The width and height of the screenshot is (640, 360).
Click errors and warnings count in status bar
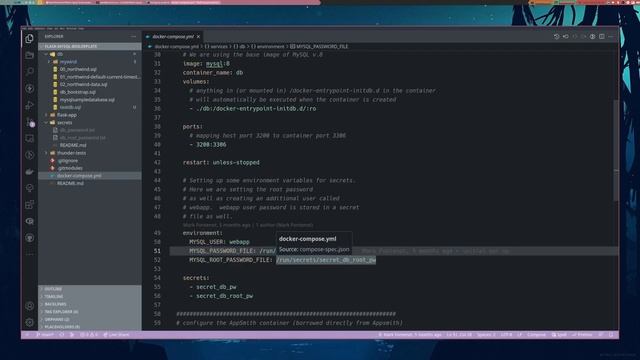click(89, 335)
